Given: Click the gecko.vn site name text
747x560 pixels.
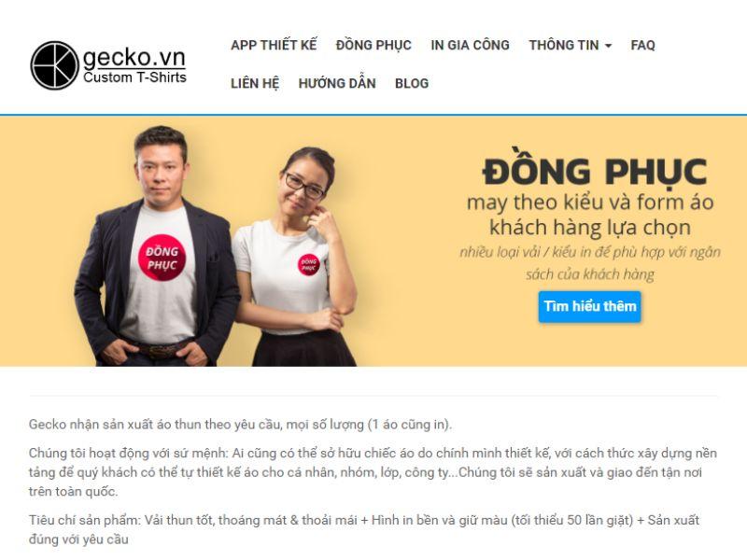Looking at the screenshot, I should 134,58.
